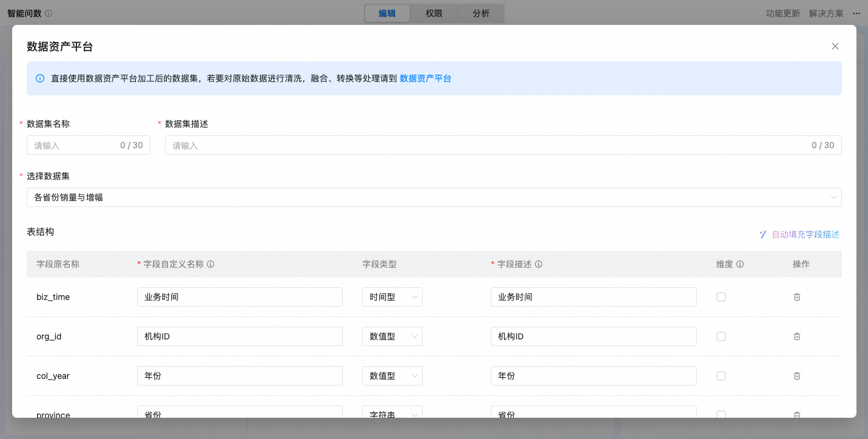Edit custom name field 业务时间

click(x=240, y=297)
